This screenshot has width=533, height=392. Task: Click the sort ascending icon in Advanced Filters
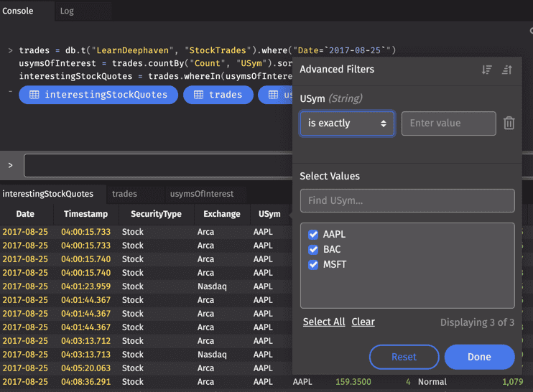click(507, 70)
